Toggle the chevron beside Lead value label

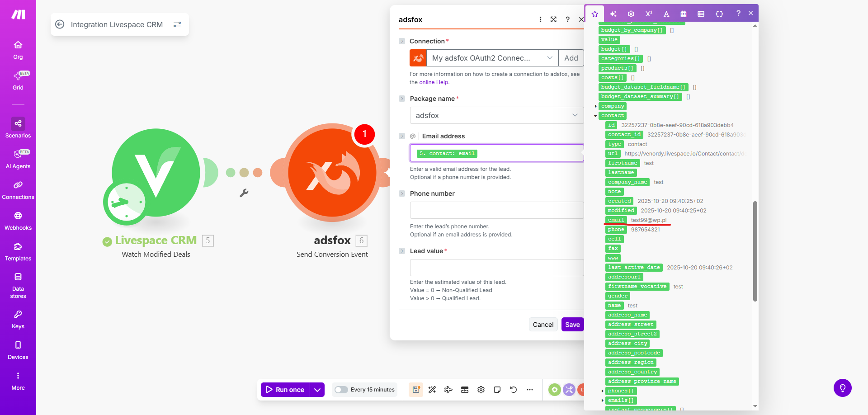click(x=402, y=251)
